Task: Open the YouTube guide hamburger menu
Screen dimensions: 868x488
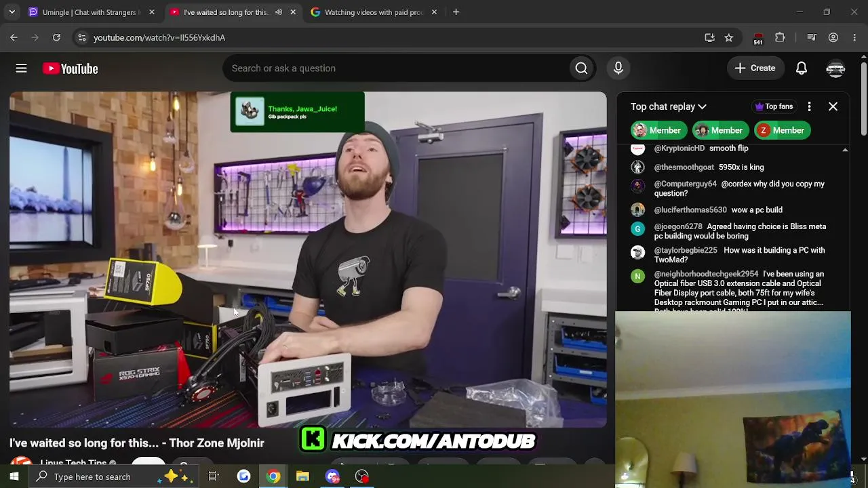Action: (22, 68)
